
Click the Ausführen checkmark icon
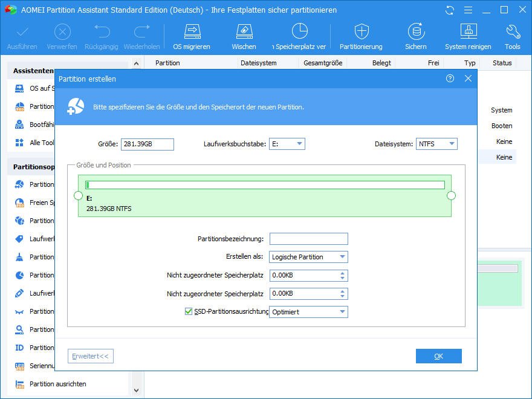click(x=22, y=32)
